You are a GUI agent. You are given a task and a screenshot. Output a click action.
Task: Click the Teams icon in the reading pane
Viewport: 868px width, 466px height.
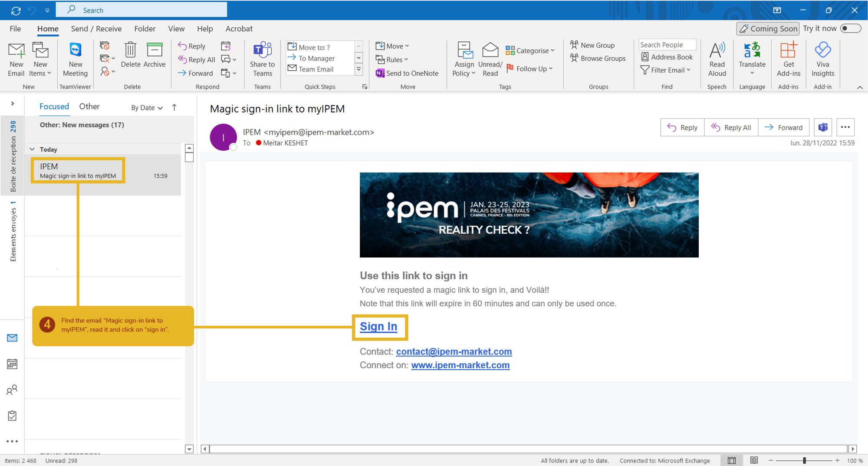(823, 127)
